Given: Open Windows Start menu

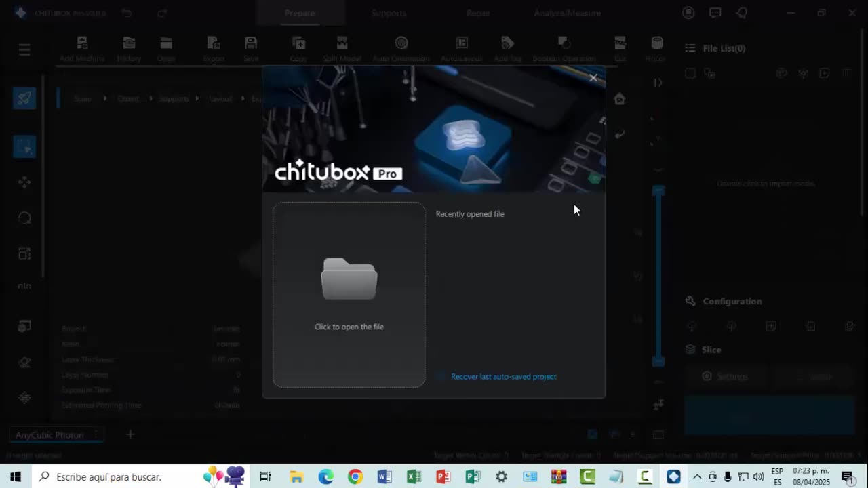Looking at the screenshot, I should tap(16, 477).
